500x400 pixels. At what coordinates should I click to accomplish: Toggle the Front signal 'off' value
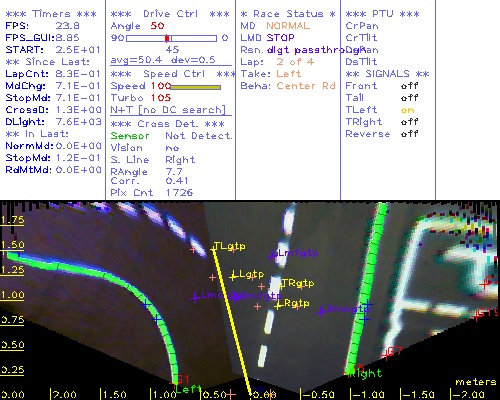pyautogui.click(x=409, y=86)
